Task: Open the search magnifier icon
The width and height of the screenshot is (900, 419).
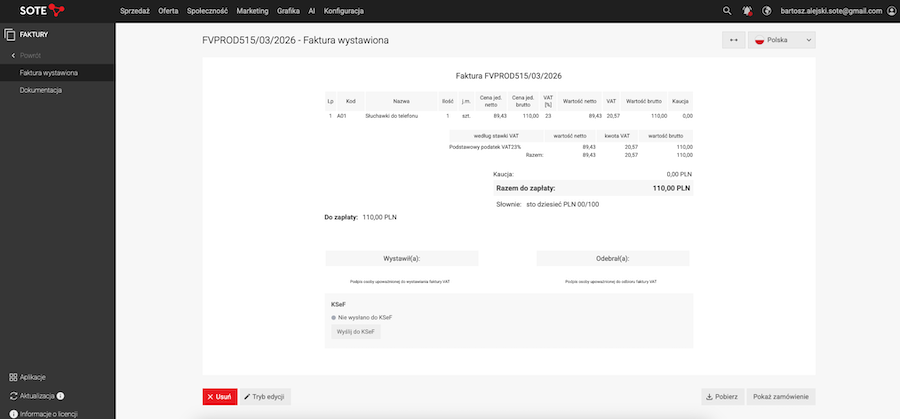Action: tap(727, 10)
